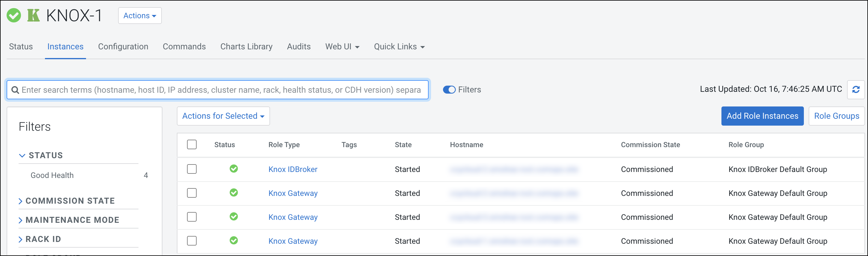868x256 pixels.
Task: Open the Charts Library tab
Action: tap(246, 47)
